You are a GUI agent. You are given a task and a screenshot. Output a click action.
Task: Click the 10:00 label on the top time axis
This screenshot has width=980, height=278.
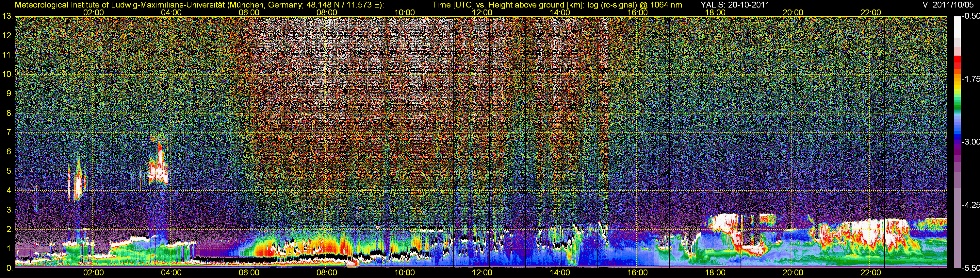404,12
